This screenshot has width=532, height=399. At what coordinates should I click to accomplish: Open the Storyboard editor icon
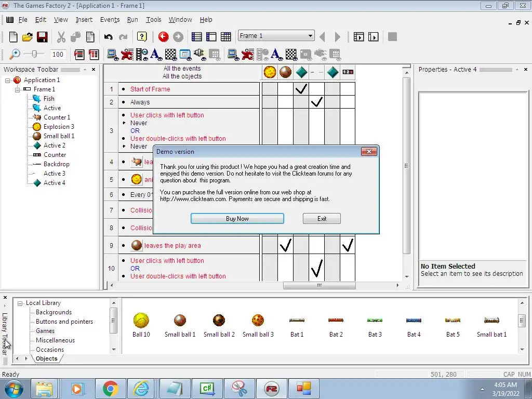tap(196, 37)
